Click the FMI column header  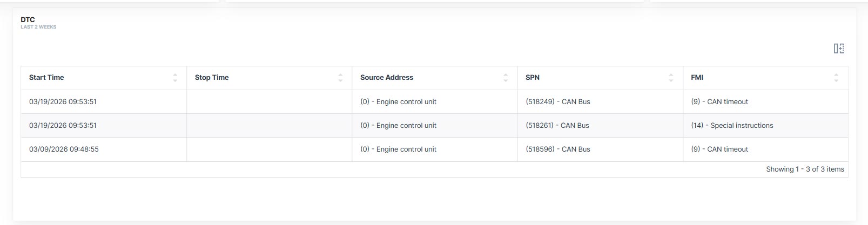pyautogui.click(x=697, y=78)
